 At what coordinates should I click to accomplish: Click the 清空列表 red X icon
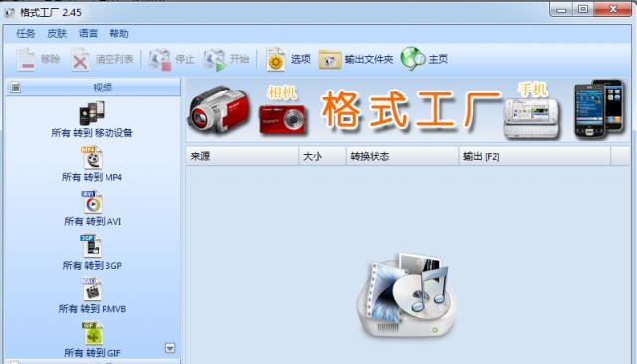click(x=80, y=60)
